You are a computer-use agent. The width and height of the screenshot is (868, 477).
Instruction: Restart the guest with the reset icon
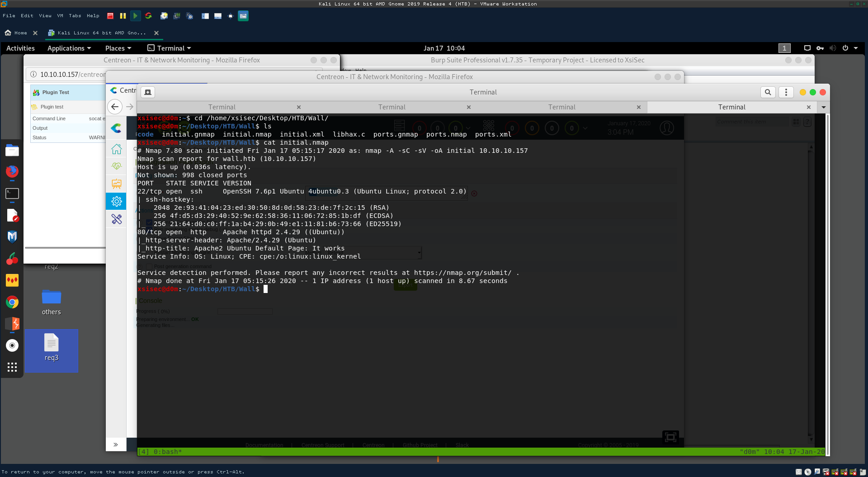point(148,16)
